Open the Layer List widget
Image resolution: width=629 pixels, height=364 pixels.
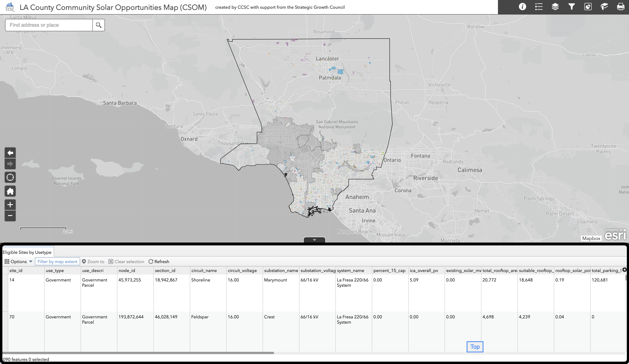pos(555,7)
